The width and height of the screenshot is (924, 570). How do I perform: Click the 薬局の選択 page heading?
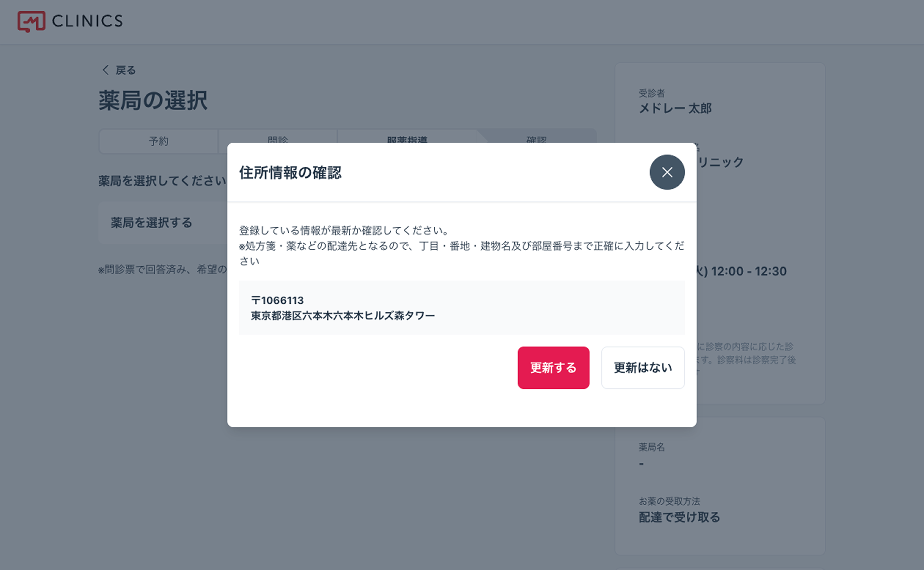(153, 101)
